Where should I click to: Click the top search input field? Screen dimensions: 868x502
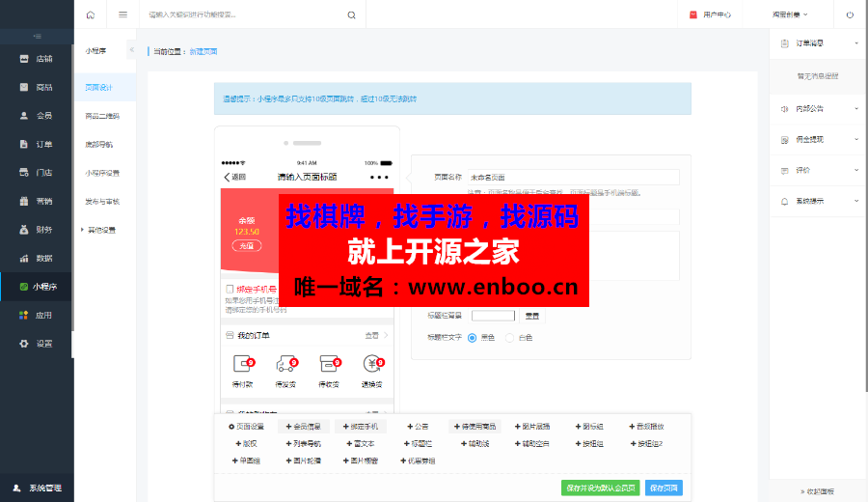[246, 14]
